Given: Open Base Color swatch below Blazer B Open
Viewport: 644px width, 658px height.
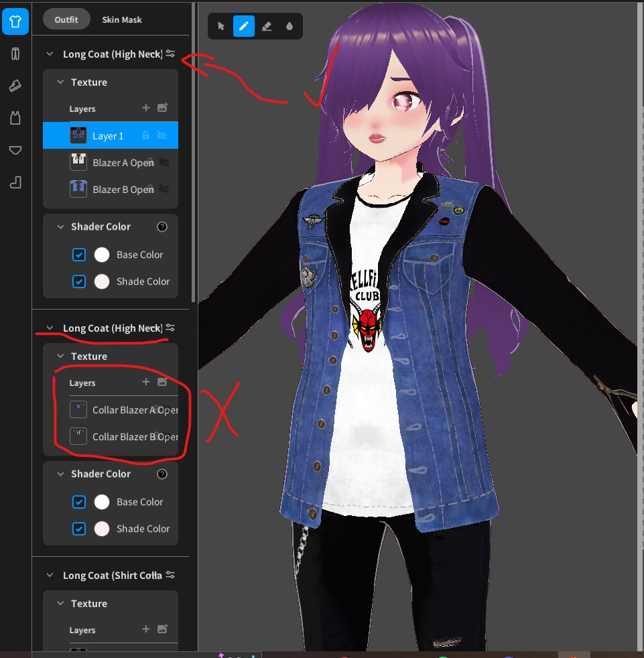Looking at the screenshot, I should (102, 255).
